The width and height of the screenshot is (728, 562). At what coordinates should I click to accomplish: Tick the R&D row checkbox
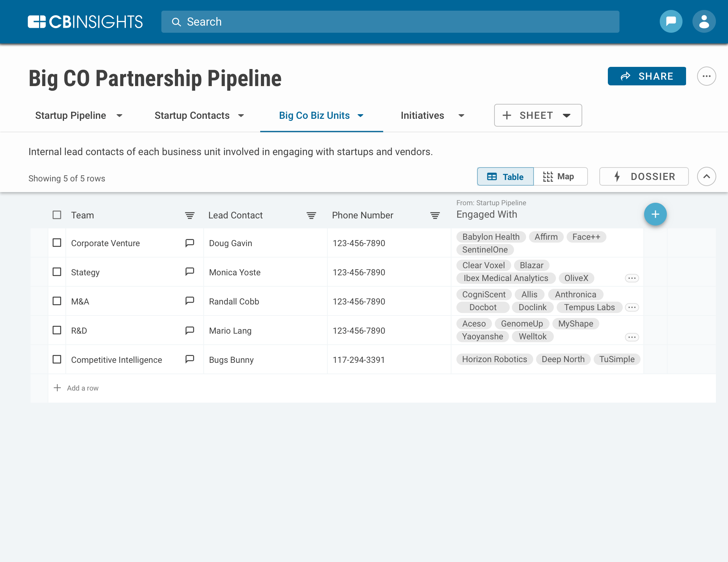click(x=57, y=330)
